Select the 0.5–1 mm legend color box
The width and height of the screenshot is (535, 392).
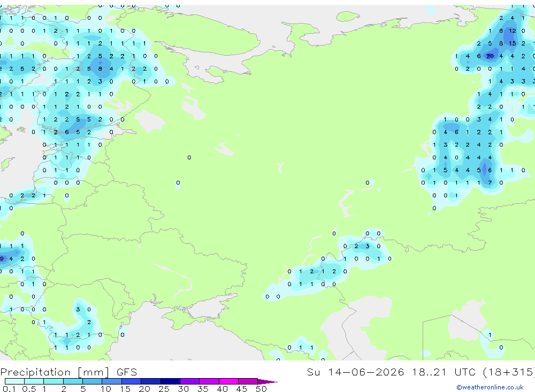(34, 381)
